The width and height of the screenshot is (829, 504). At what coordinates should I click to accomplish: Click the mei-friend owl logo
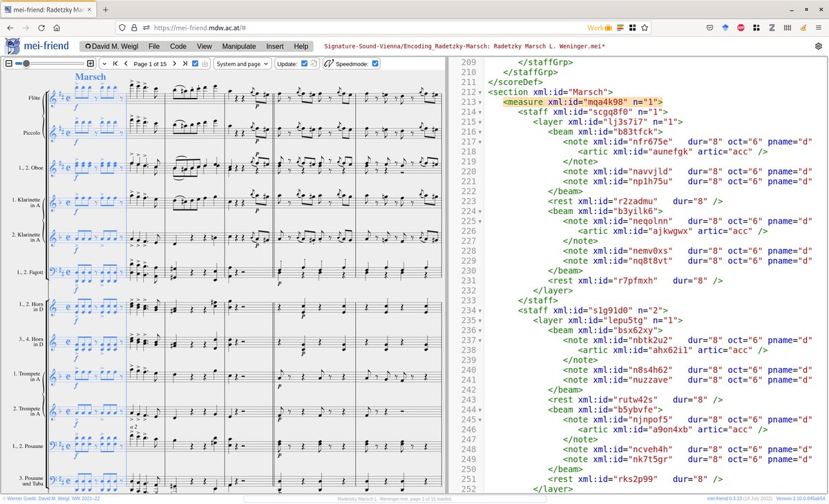13,46
